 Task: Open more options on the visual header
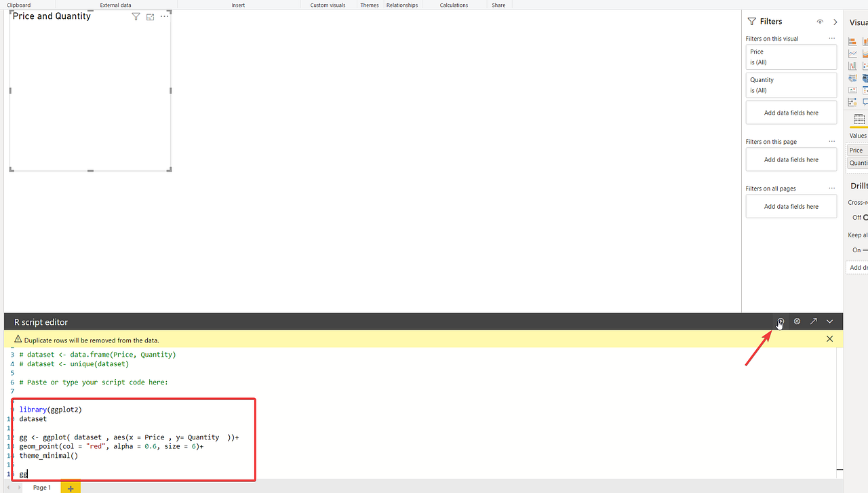(164, 16)
